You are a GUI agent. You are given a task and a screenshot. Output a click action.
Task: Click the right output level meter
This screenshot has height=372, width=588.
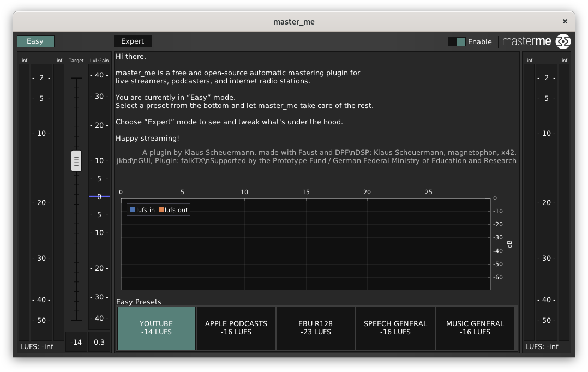click(x=547, y=202)
